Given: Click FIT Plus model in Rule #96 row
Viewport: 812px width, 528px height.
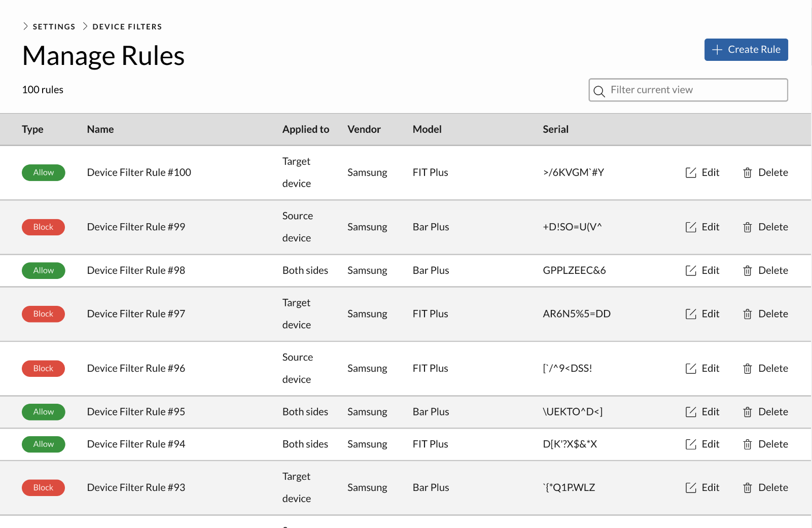Looking at the screenshot, I should (431, 368).
